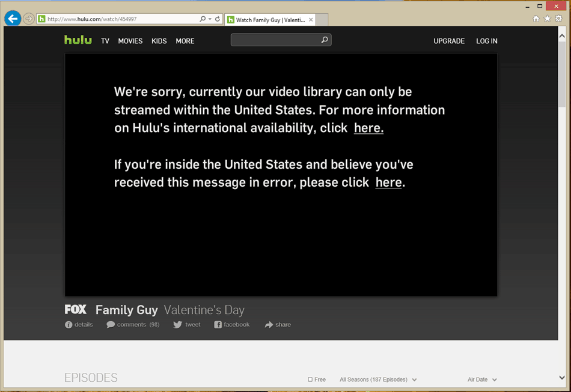Toggle the Free episodes checkbox

click(310, 379)
